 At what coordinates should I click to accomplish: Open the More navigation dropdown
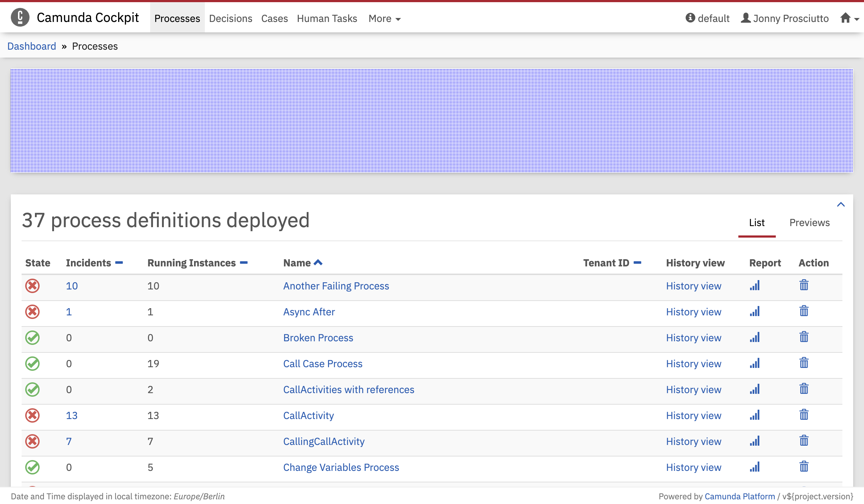384,18
